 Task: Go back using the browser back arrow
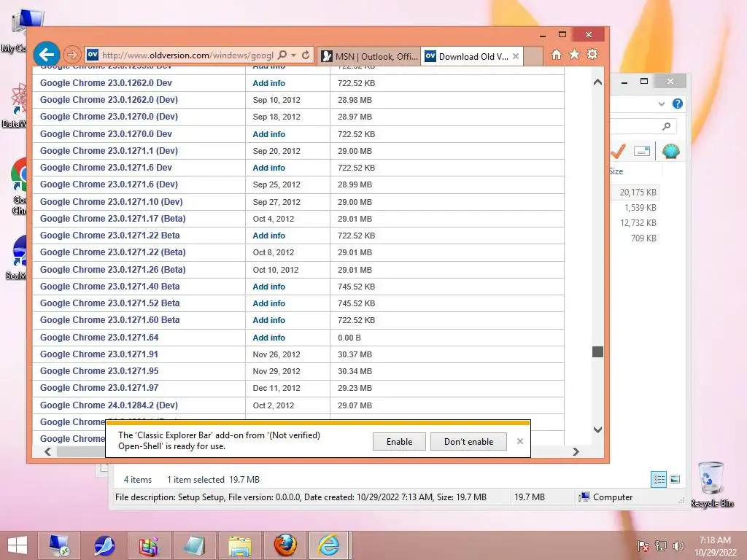coord(46,55)
